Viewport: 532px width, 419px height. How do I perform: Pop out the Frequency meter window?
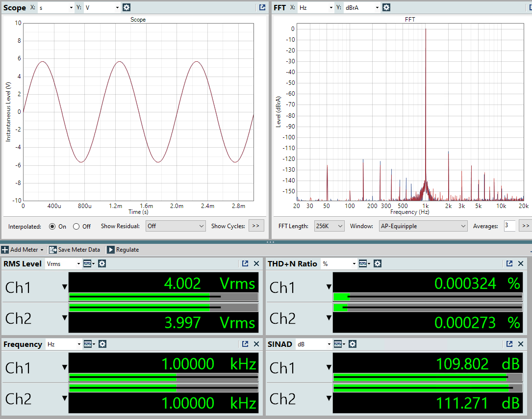point(245,344)
